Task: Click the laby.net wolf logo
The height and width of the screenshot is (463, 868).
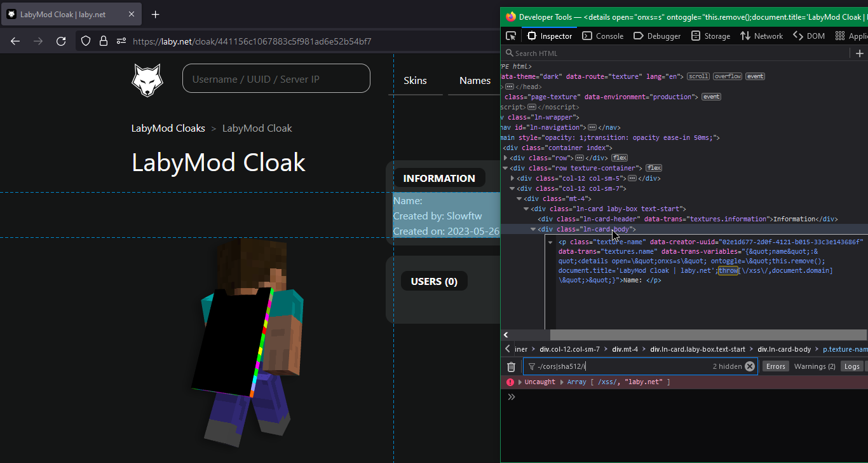Action: pos(147,79)
